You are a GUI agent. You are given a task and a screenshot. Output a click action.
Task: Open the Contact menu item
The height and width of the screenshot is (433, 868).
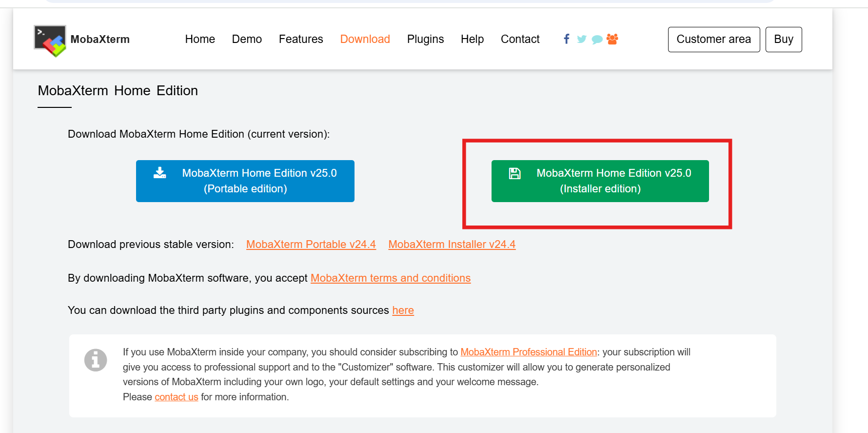coord(520,39)
